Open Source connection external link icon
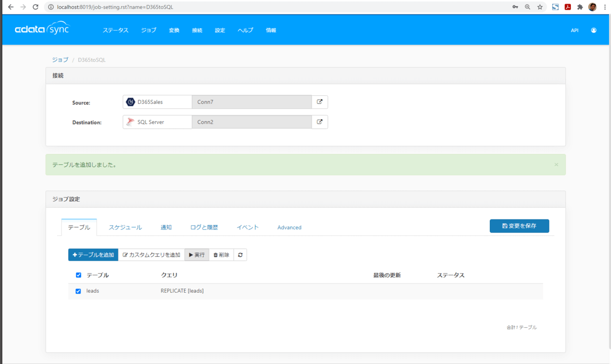 [x=320, y=102]
